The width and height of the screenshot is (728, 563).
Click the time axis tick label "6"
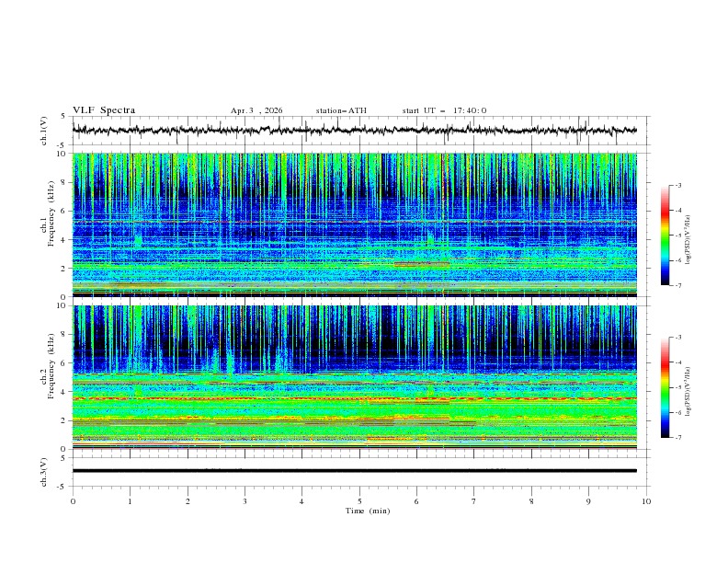click(416, 501)
